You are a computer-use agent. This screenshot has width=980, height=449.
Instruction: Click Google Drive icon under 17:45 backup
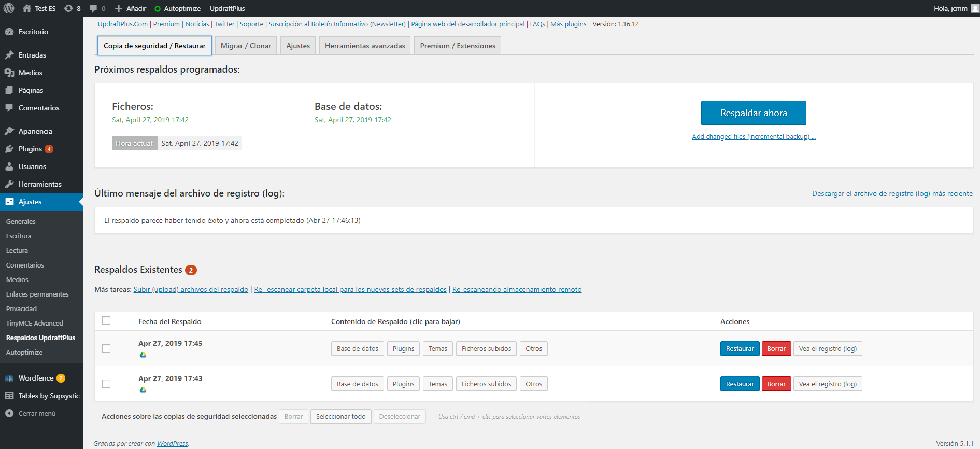(143, 355)
